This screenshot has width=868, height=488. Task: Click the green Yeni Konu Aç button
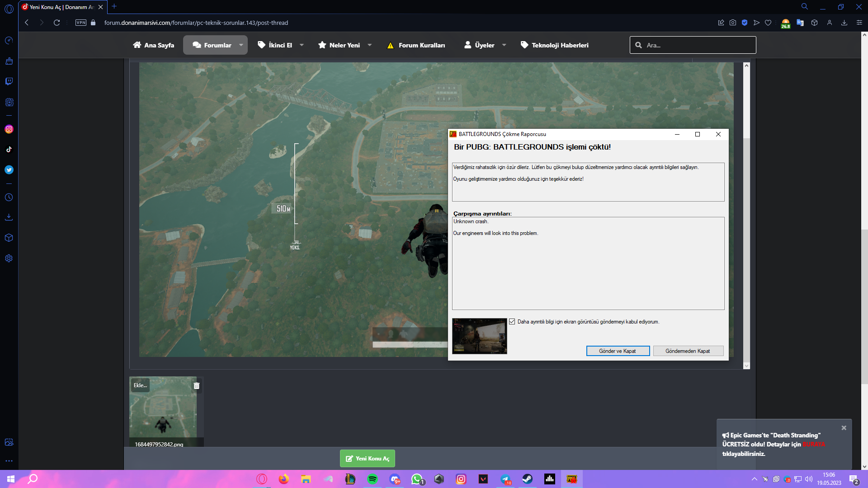pyautogui.click(x=368, y=459)
